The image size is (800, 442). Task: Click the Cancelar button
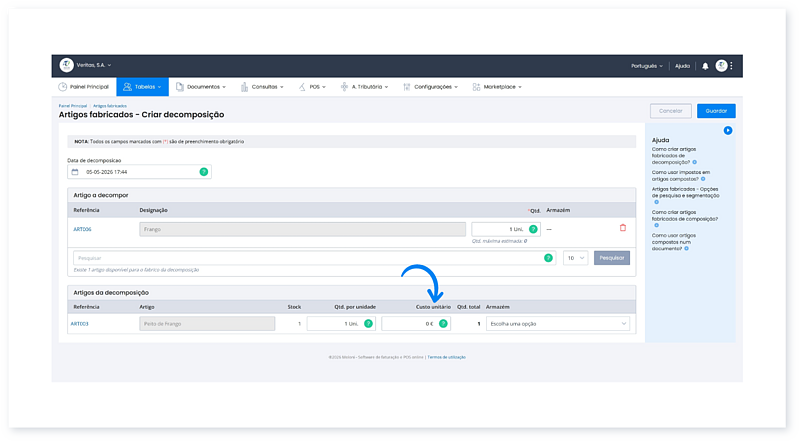[670, 111]
